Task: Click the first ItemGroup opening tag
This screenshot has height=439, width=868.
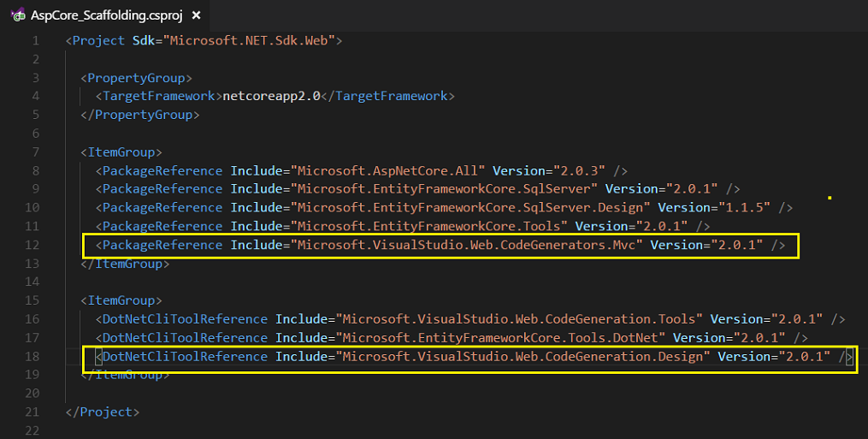Action: pyautogui.click(x=121, y=151)
